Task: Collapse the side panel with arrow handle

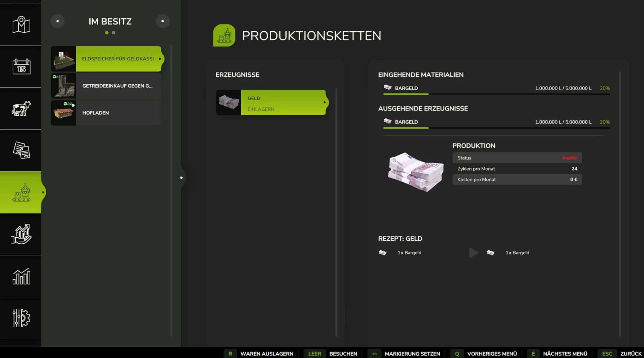Action: [x=181, y=178]
